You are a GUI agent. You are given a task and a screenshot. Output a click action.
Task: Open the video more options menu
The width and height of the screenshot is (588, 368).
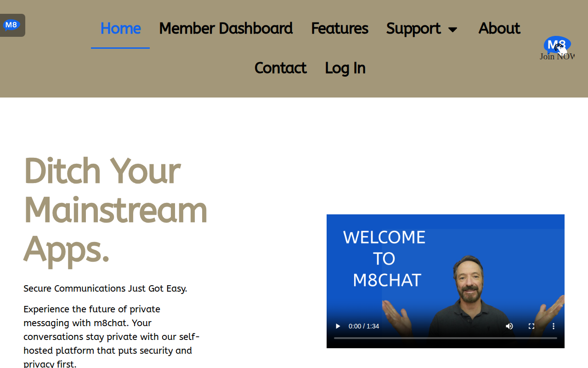click(554, 326)
